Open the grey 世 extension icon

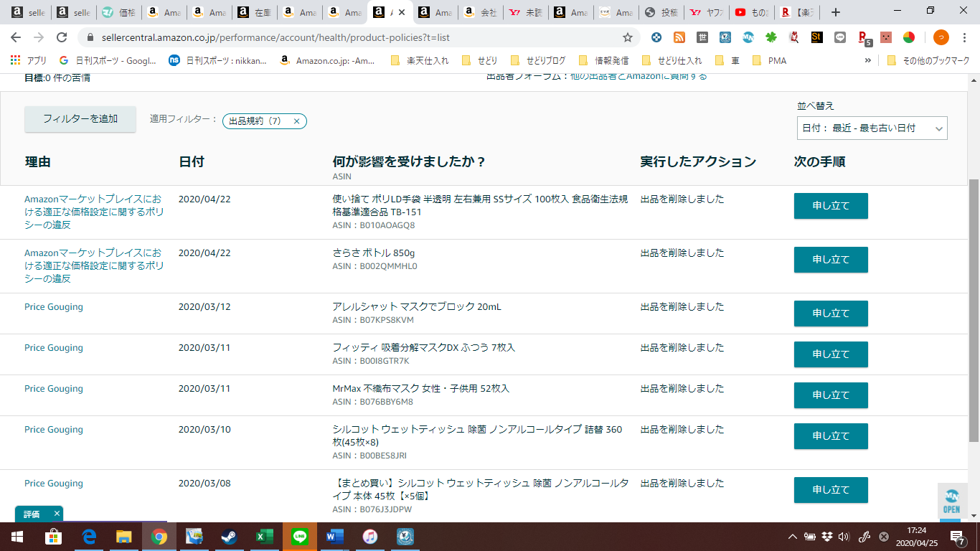702,37
